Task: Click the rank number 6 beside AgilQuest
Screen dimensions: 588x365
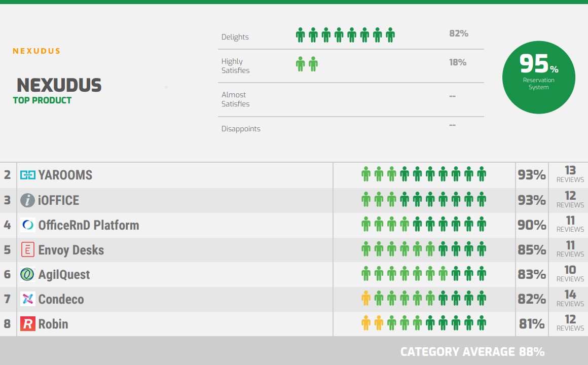Action: coord(8,275)
